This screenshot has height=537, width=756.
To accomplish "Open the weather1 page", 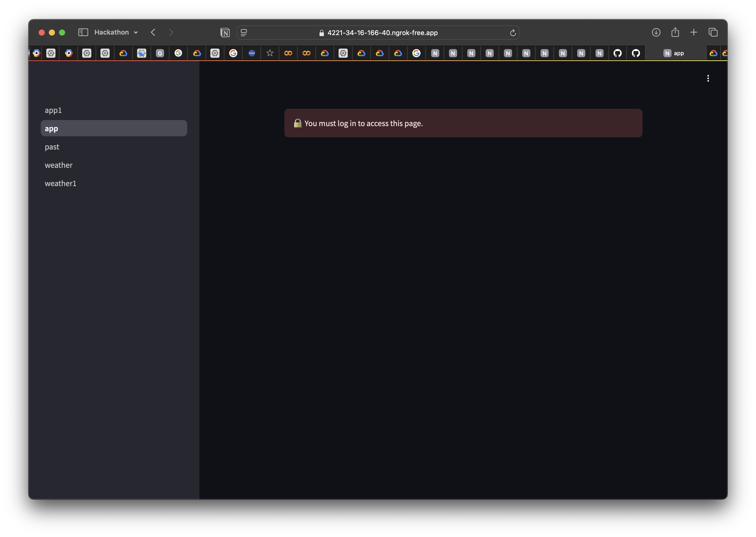I will point(61,184).
